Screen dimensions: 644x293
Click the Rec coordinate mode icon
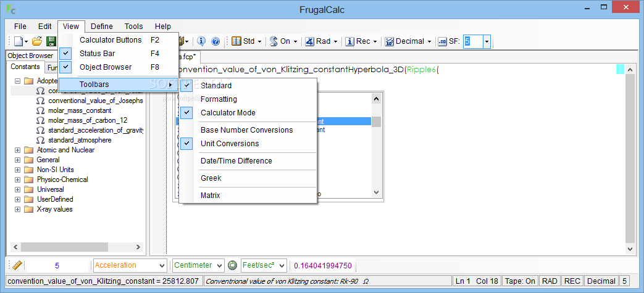349,41
